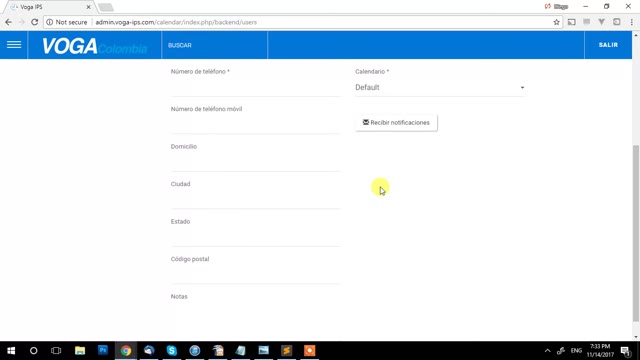Open Cortana search circle
640x360 pixels.
pos(33,351)
